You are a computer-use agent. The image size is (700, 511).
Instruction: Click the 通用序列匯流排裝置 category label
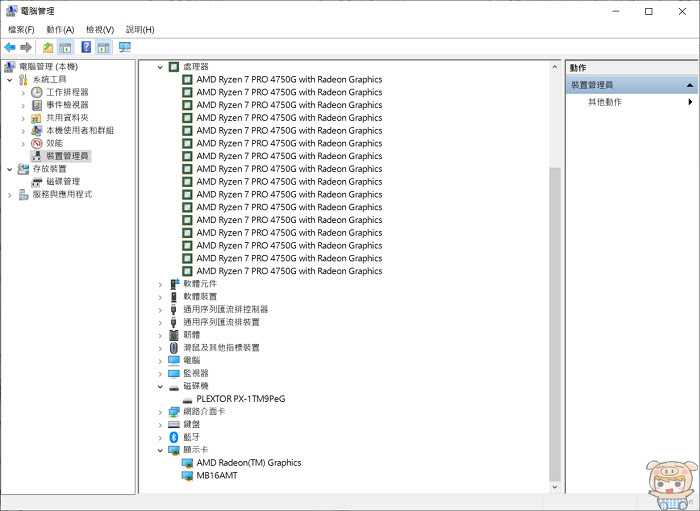pyautogui.click(x=221, y=322)
